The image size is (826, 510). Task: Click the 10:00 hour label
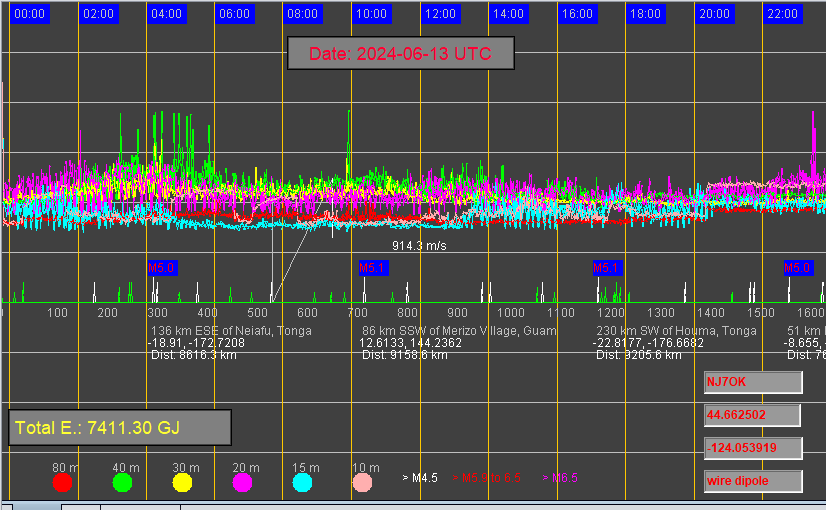click(371, 14)
